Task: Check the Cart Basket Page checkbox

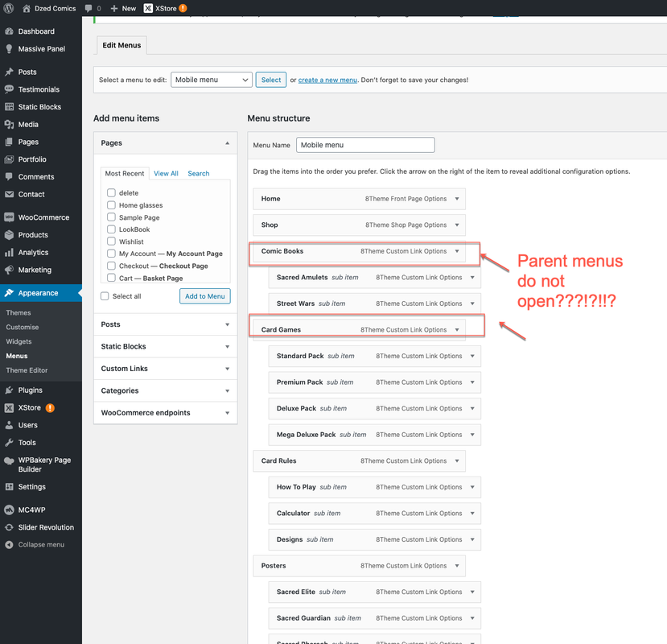Action: click(x=112, y=278)
